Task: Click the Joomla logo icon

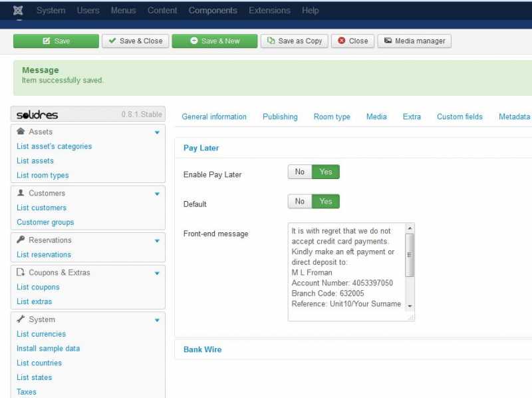Action: point(18,11)
